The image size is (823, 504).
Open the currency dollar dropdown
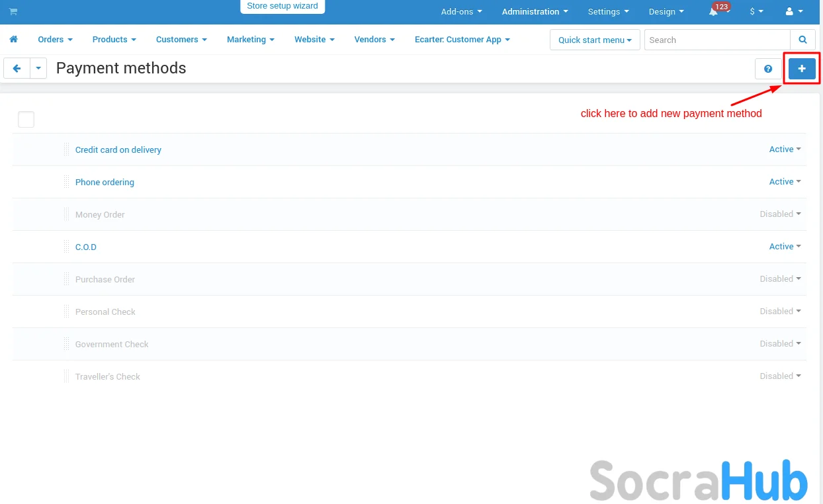[756, 12]
